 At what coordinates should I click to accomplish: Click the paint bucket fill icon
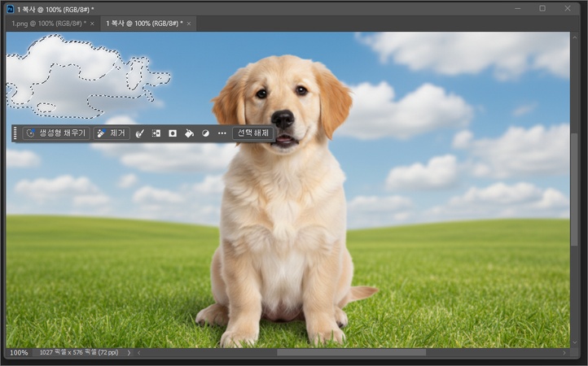coord(189,133)
